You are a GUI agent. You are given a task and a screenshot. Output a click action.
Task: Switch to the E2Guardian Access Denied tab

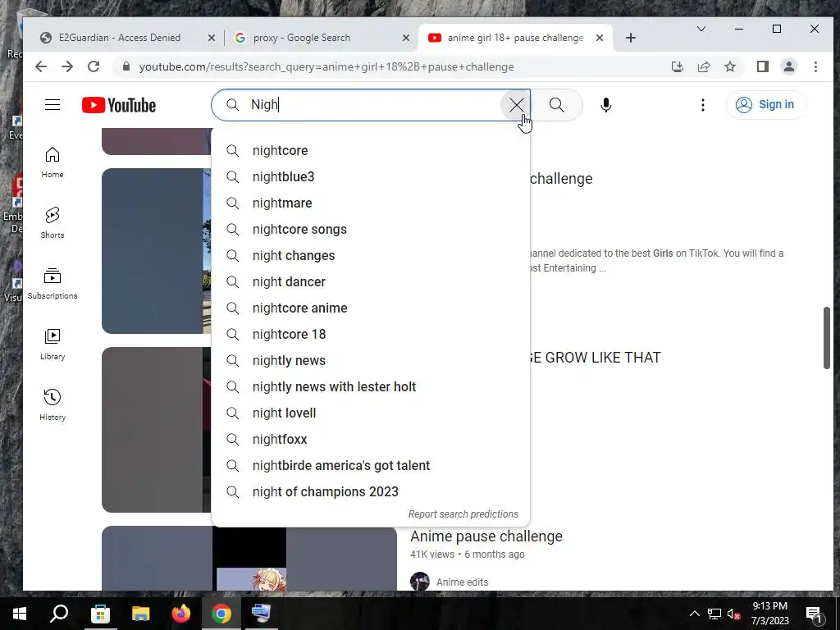[126, 38]
